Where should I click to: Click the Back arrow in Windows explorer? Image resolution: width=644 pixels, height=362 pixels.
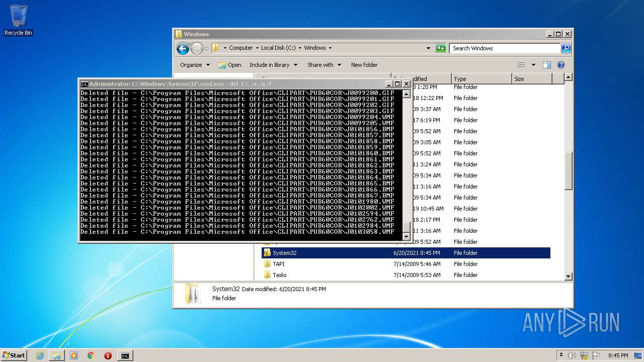coord(183,48)
